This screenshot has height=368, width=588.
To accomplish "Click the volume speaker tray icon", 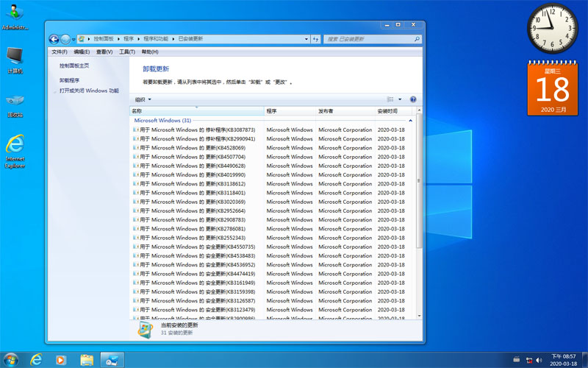I will point(539,360).
